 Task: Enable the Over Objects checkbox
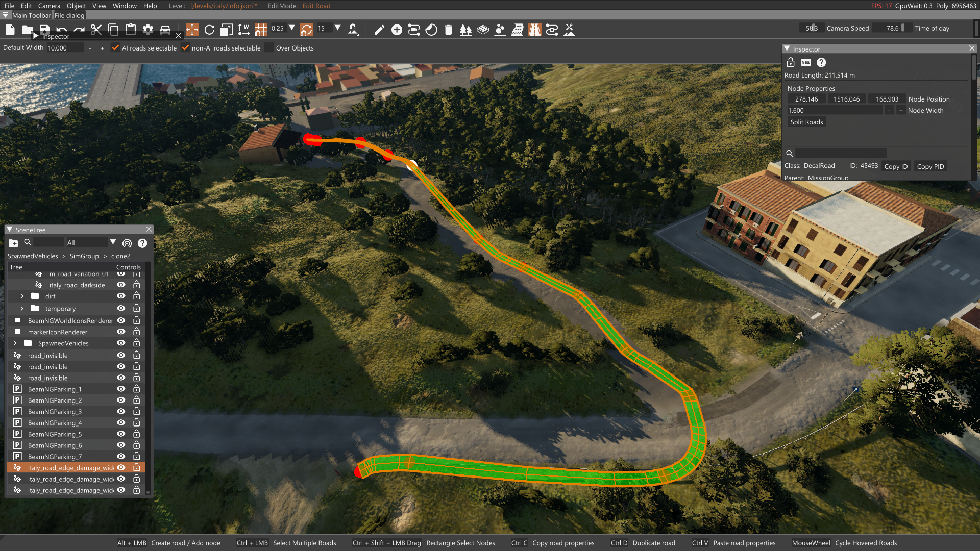[269, 48]
